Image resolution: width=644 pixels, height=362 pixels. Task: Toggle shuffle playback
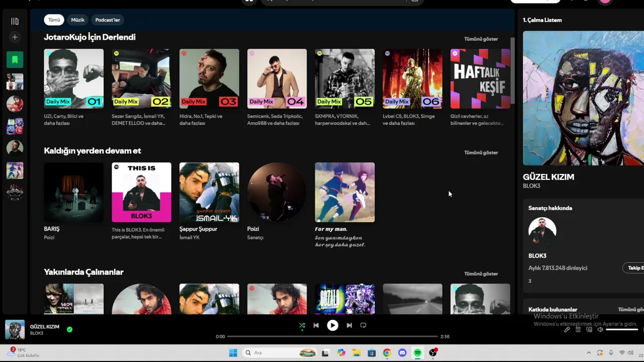click(302, 325)
